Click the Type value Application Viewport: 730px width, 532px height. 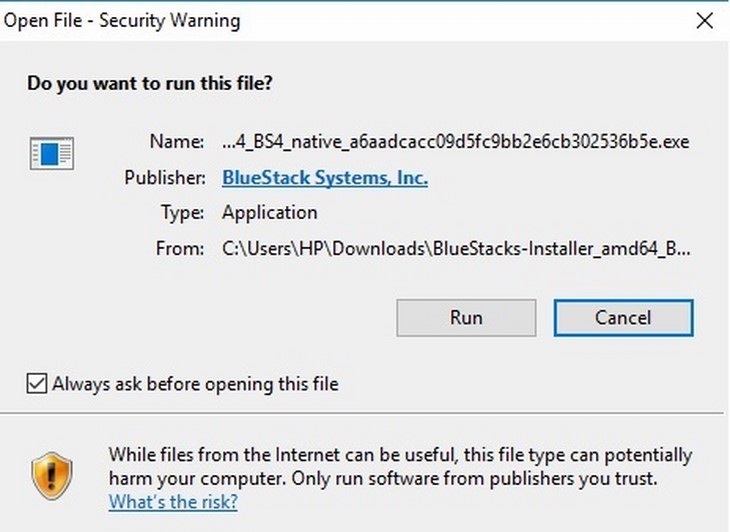(x=270, y=213)
